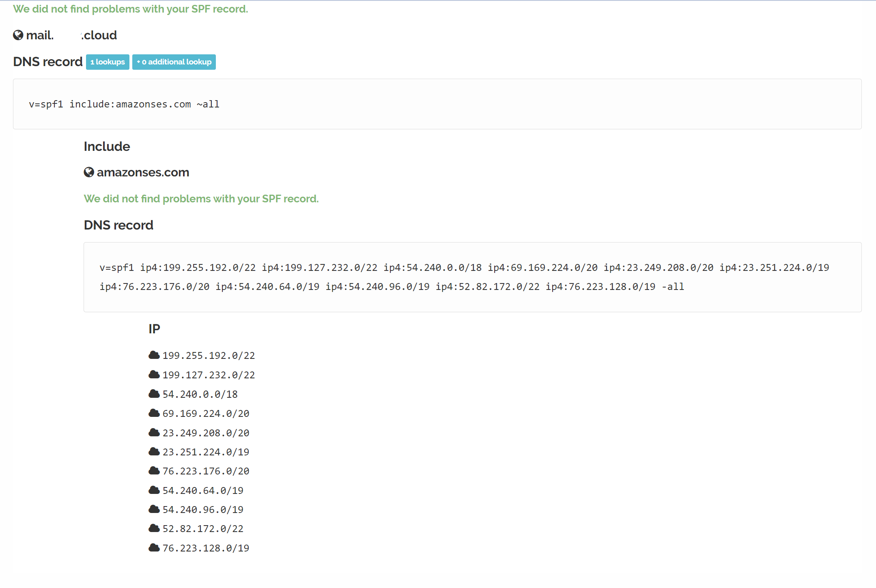Click cloud icon for 76.223.176.0/20
Image resolution: width=876 pixels, height=588 pixels.
pyautogui.click(x=154, y=471)
